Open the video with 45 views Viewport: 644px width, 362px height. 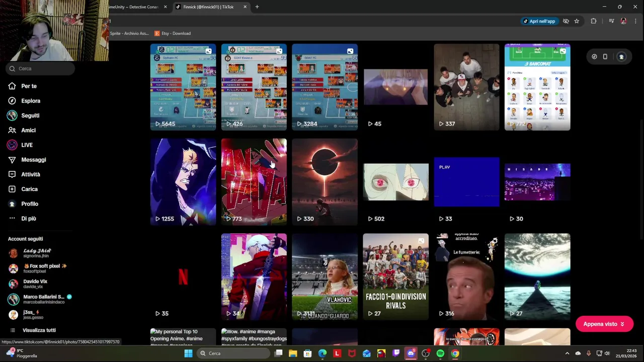396,87
